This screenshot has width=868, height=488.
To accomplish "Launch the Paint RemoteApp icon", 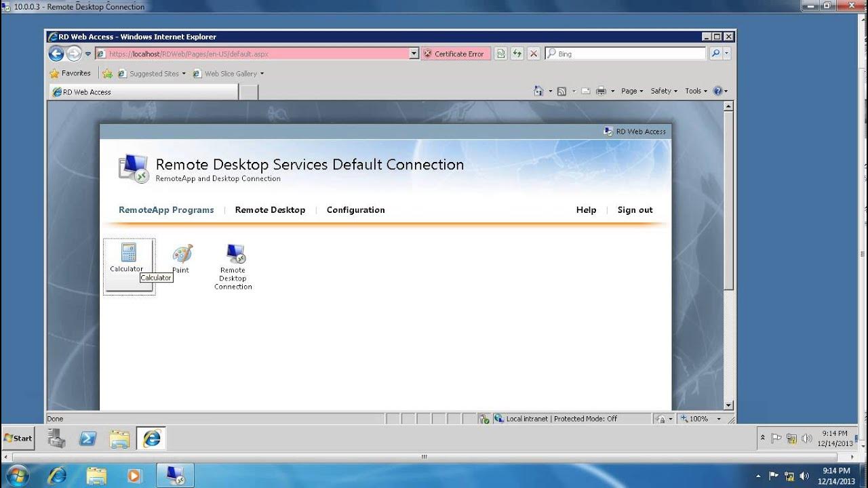I will click(x=182, y=253).
